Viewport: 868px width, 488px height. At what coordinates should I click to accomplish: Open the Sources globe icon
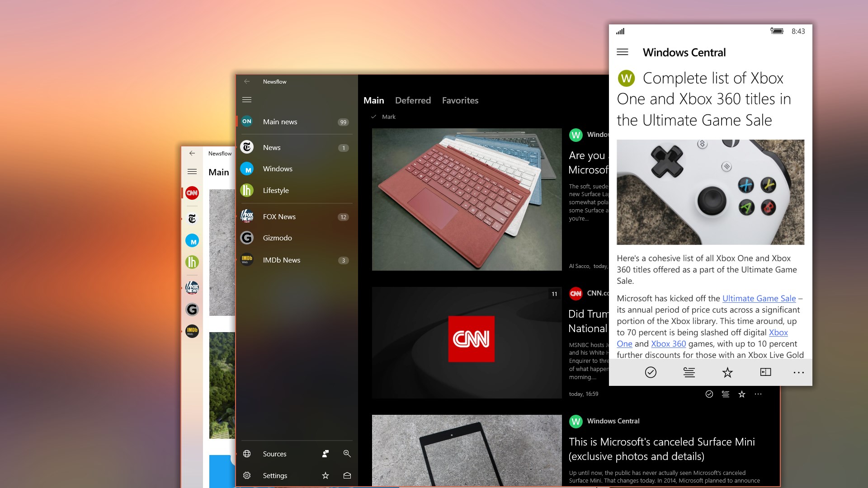[x=247, y=454]
